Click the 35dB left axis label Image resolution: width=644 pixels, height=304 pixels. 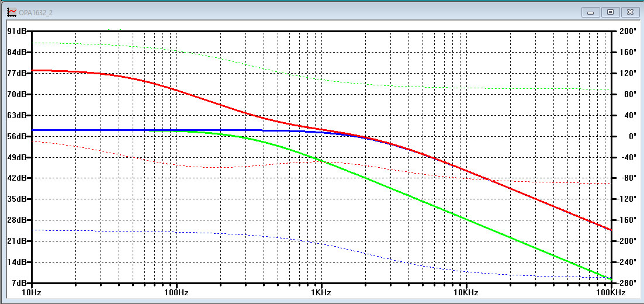click(x=18, y=199)
